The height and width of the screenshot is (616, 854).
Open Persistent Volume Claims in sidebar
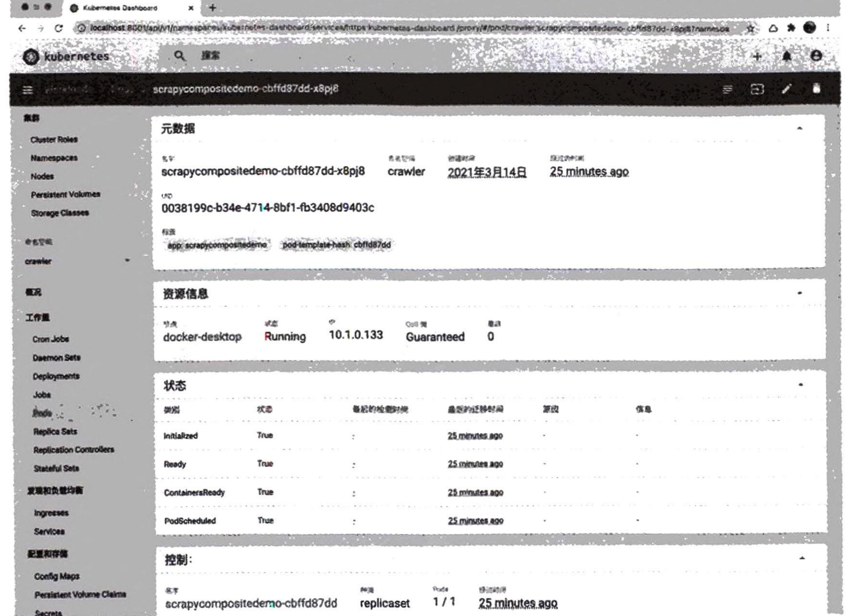[81, 594]
